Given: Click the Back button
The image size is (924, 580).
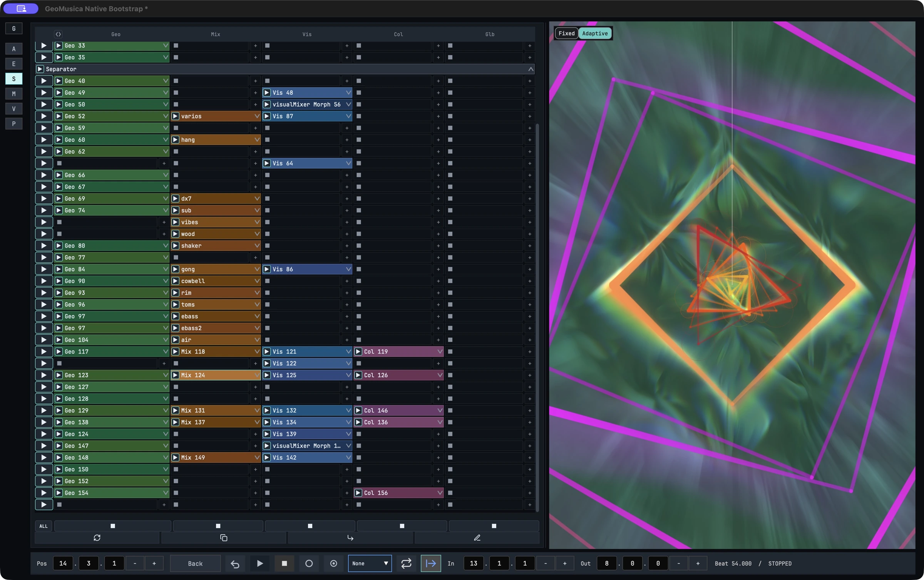Looking at the screenshot, I should tap(195, 563).
